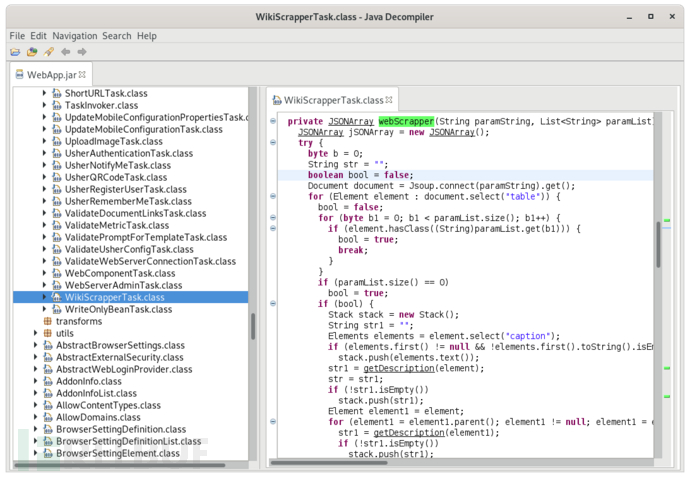Viewport: 690px width, 478px height.
Task: Click the AbstractBrowserSettings.class file icon
Action: coord(48,346)
